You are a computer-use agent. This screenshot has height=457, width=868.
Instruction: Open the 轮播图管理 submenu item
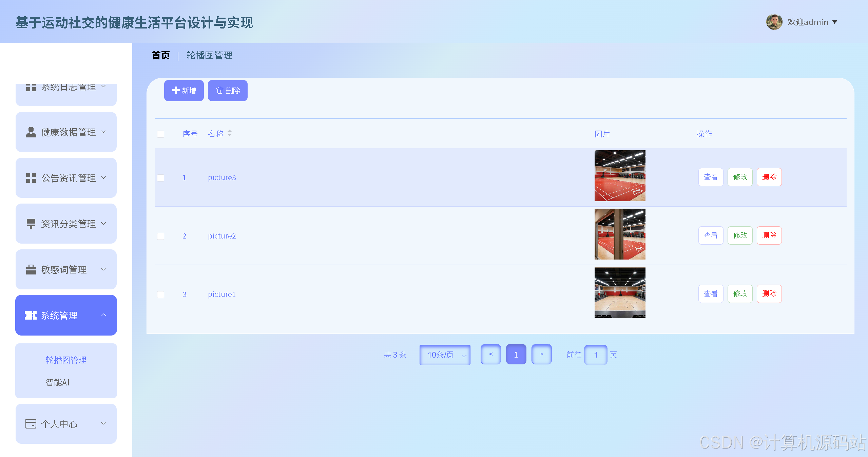[66, 360]
